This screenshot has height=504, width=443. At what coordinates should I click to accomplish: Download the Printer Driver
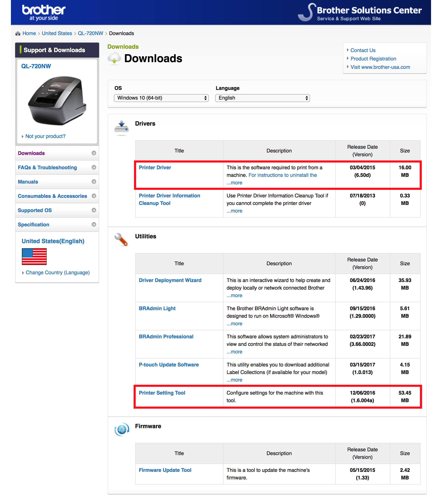point(155,167)
